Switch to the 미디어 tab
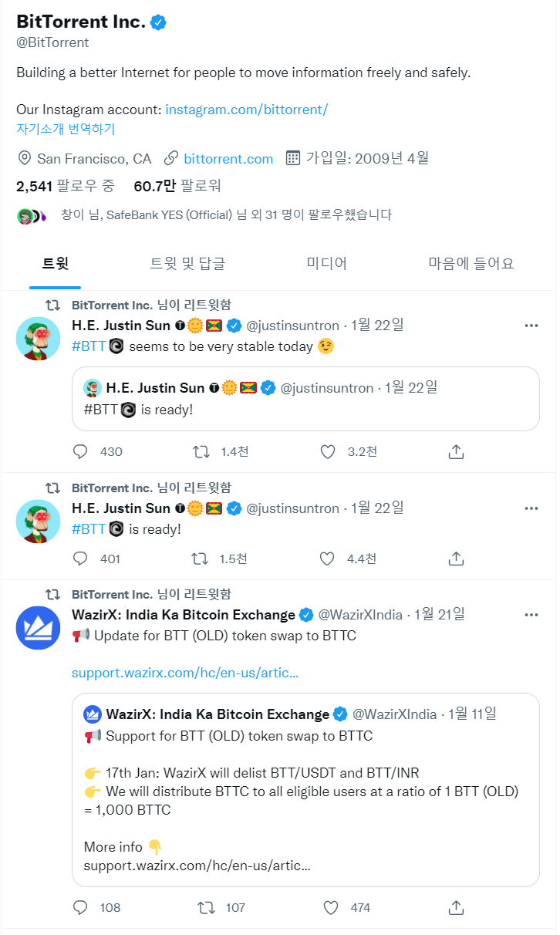 [326, 263]
